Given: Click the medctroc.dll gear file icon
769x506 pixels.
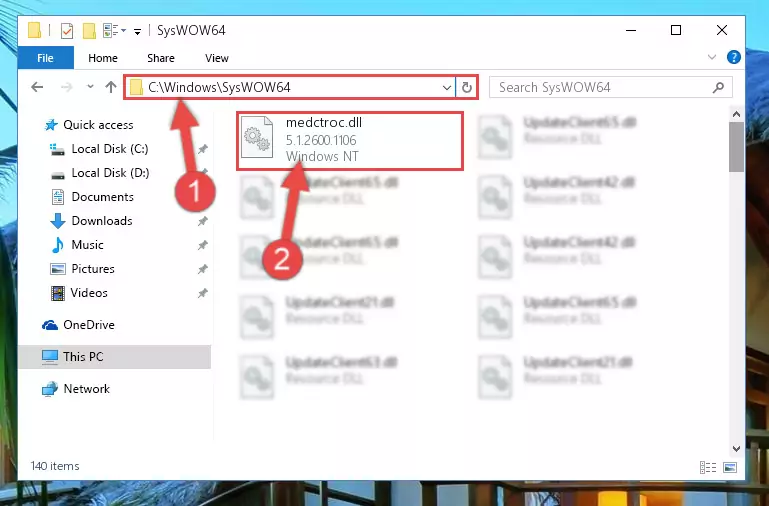Looking at the screenshot, I should pos(257,137).
